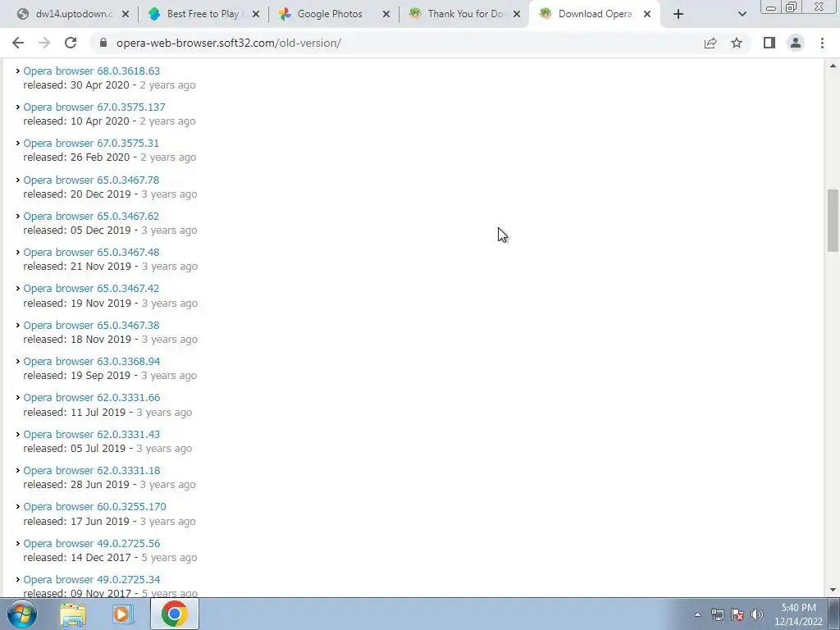Open Opera browser 65.0.3467.38 link

(91, 325)
